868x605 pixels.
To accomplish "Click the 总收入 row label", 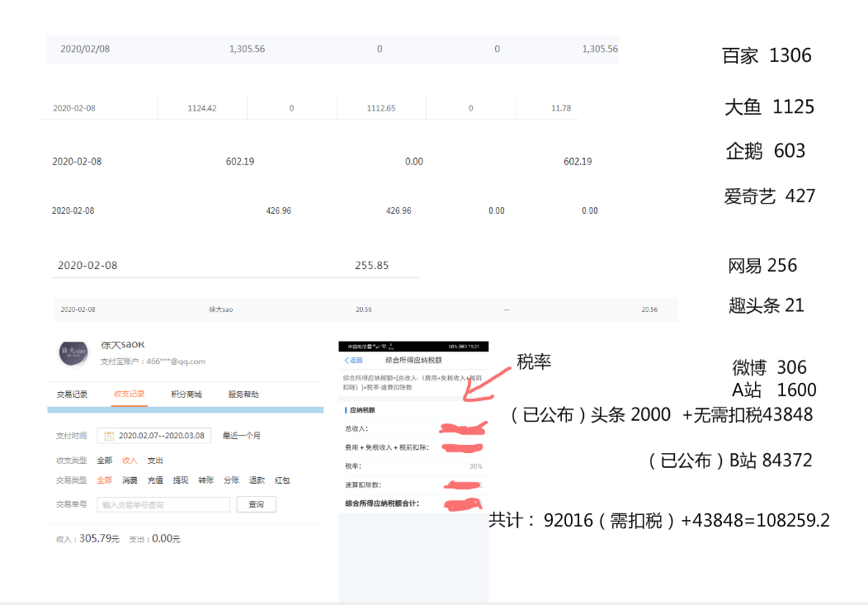I will coord(356,428).
